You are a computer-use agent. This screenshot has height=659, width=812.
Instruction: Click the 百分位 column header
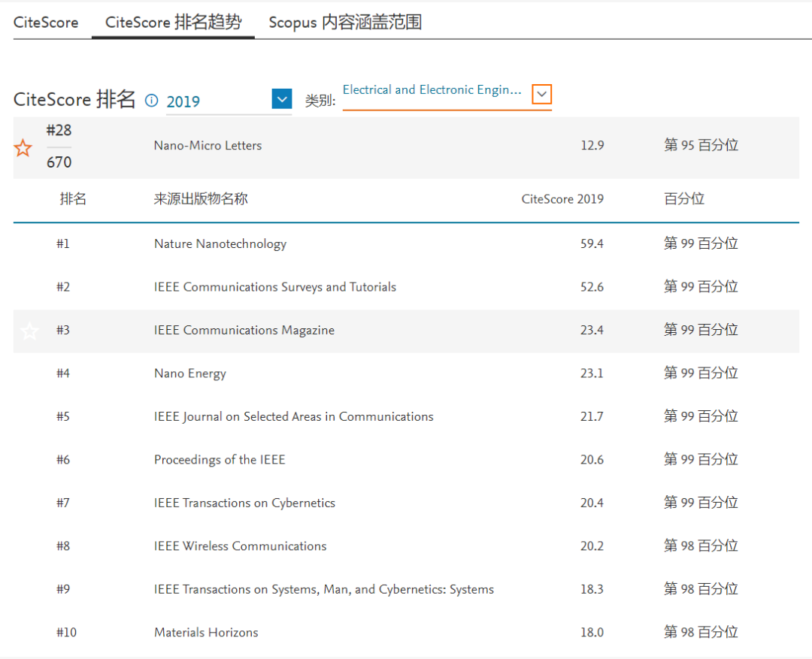point(684,199)
